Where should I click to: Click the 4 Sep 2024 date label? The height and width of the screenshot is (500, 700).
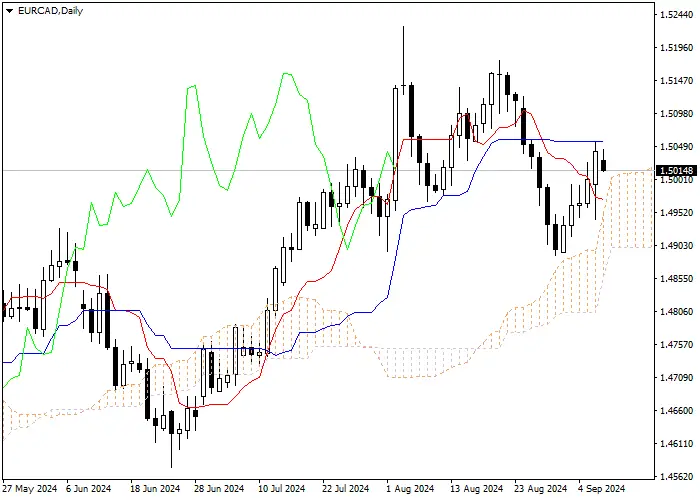(x=601, y=489)
